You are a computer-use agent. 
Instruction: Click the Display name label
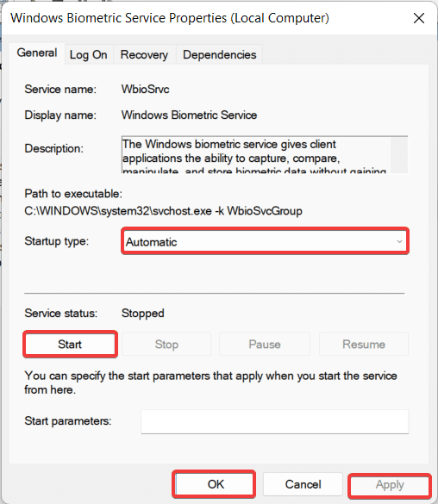point(60,115)
